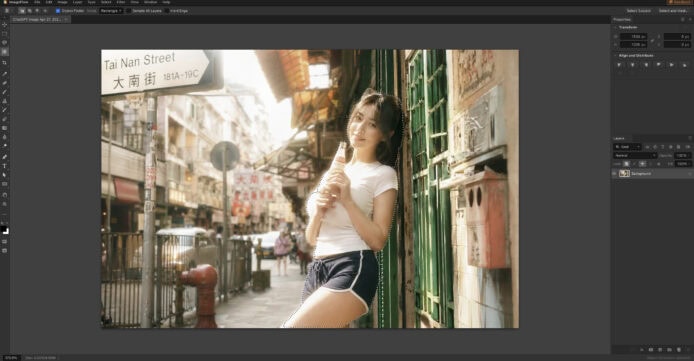This screenshot has height=361, width=694.
Task: Open the Layer menu
Action: [77, 2]
